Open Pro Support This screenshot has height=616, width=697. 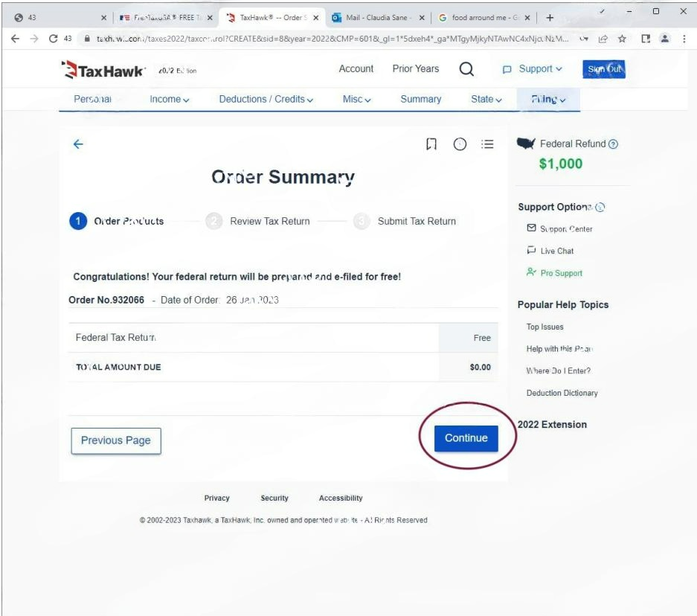[x=554, y=273]
